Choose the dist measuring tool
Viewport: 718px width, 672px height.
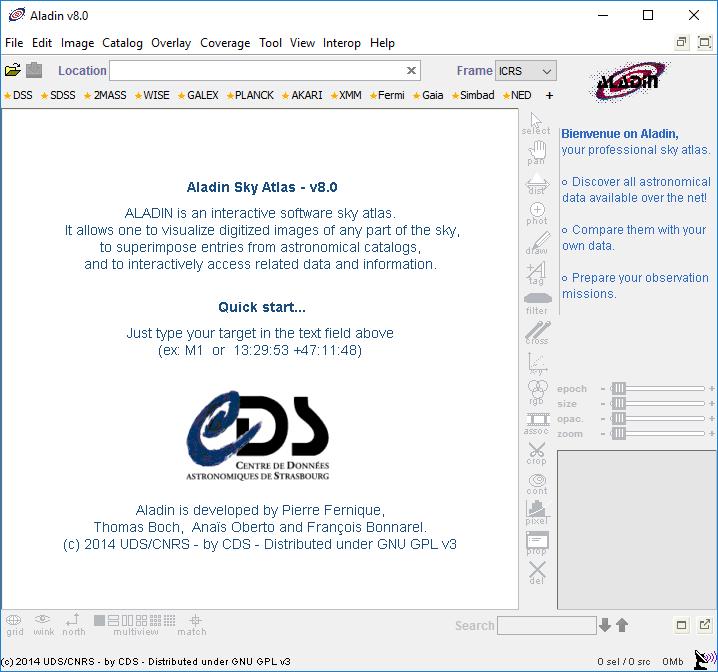coord(537,184)
